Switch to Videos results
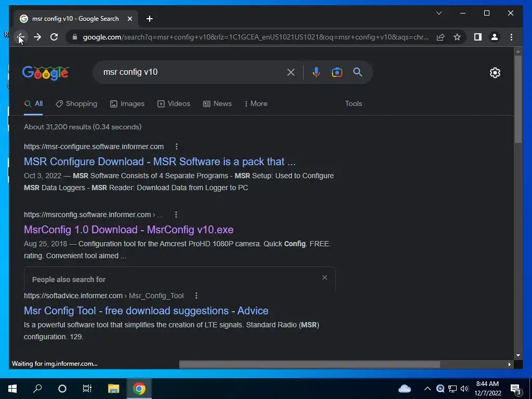The image size is (532, 399). (174, 103)
